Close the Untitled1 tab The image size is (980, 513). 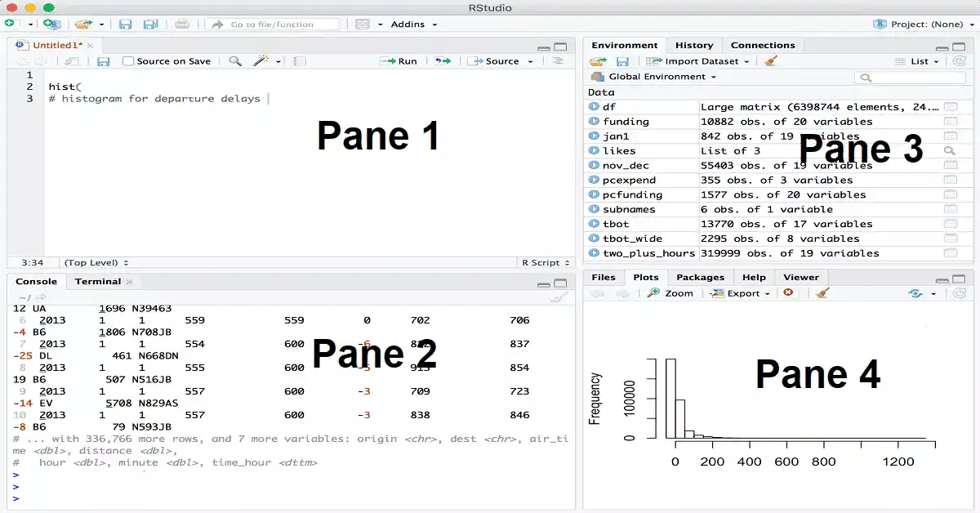click(91, 46)
